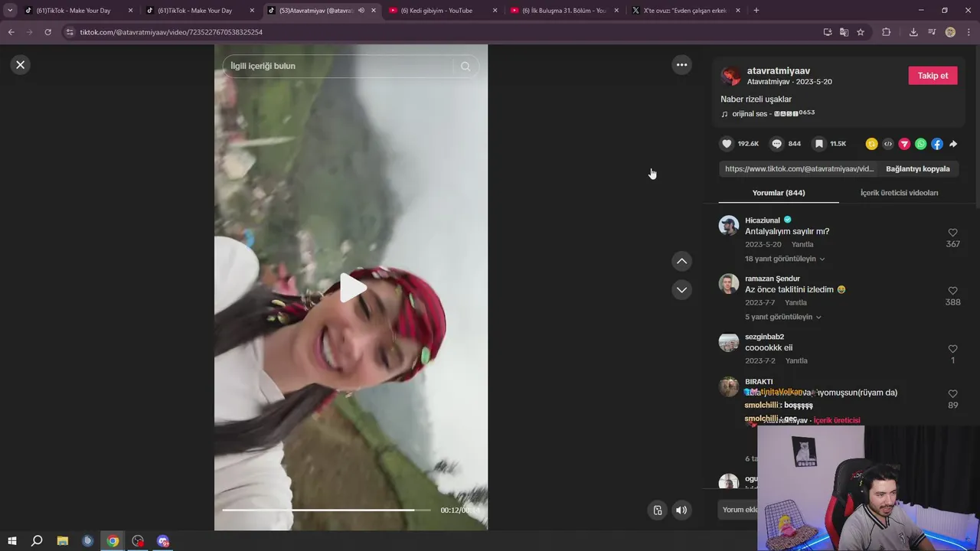Open second TikTok - Make Your Day tab
Image resolution: width=980 pixels, height=551 pixels.
click(194, 11)
